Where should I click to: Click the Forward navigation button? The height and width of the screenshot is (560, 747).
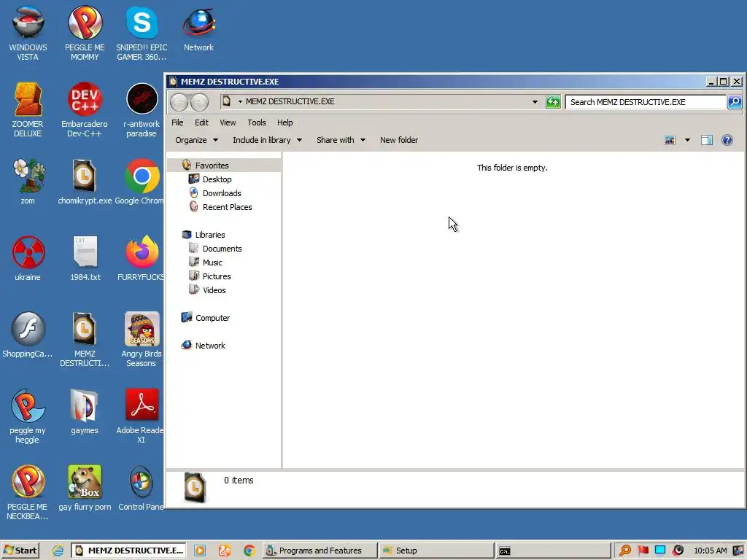pyautogui.click(x=200, y=102)
